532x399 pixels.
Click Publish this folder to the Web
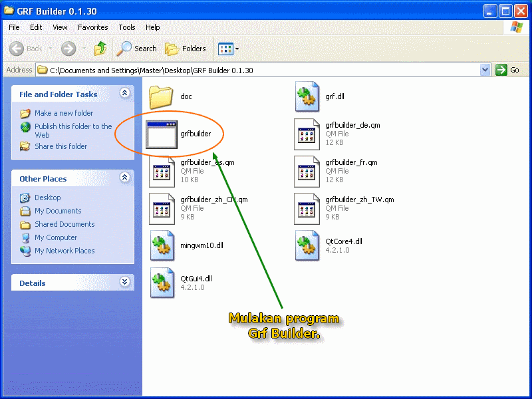tap(73, 130)
